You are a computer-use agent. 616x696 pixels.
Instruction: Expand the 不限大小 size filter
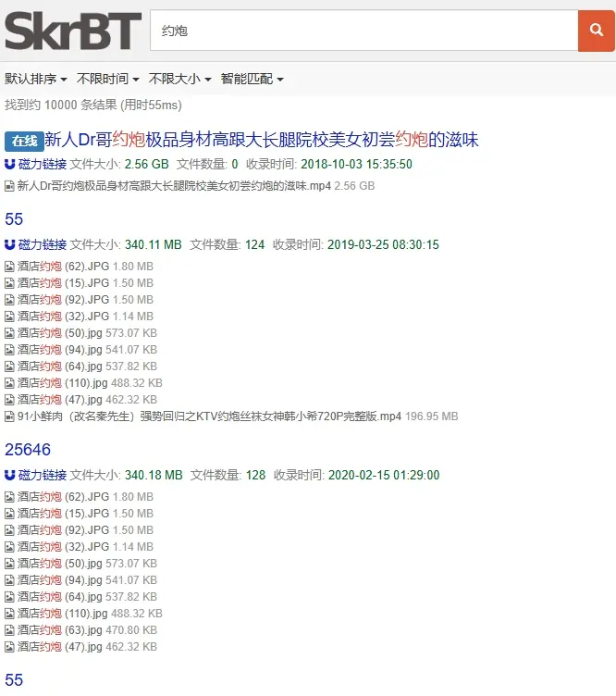point(180,79)
